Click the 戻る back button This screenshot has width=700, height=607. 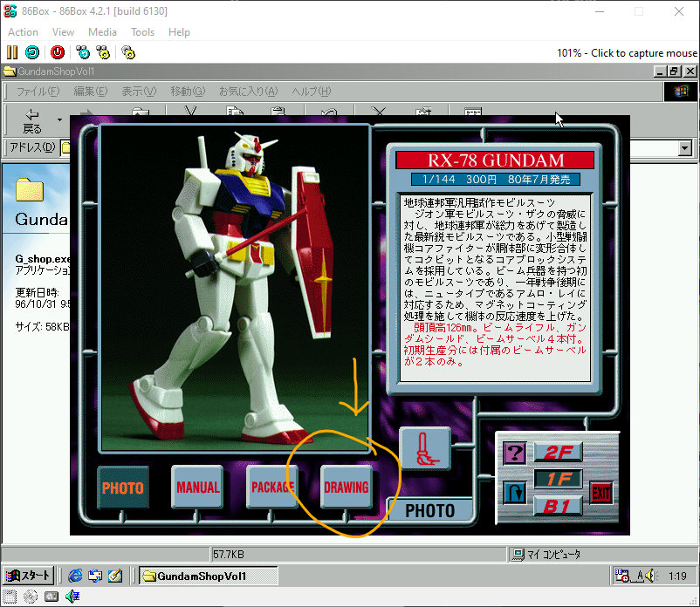(x=31, y=121)
